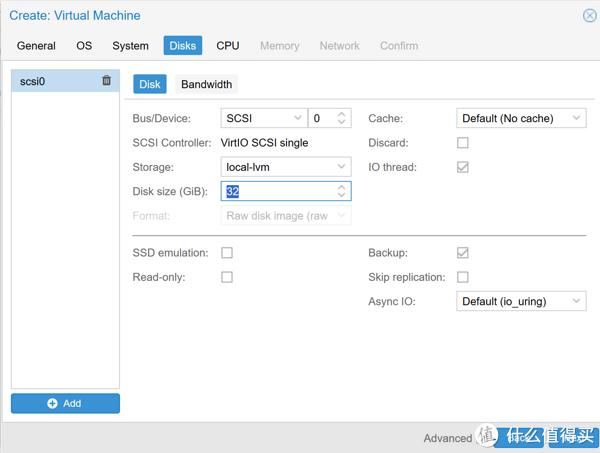Open the Storage local-lvm dropdown

[285, 167]
